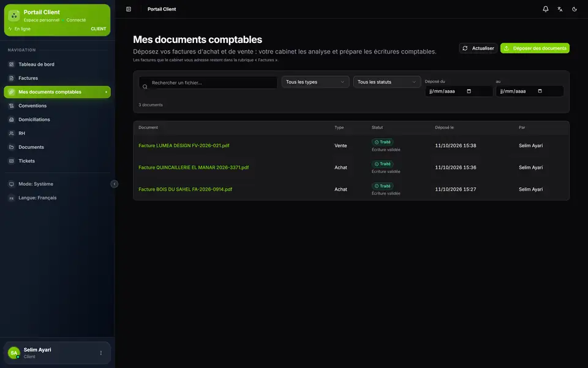Click the au end date field

click(x=529, y=91)
